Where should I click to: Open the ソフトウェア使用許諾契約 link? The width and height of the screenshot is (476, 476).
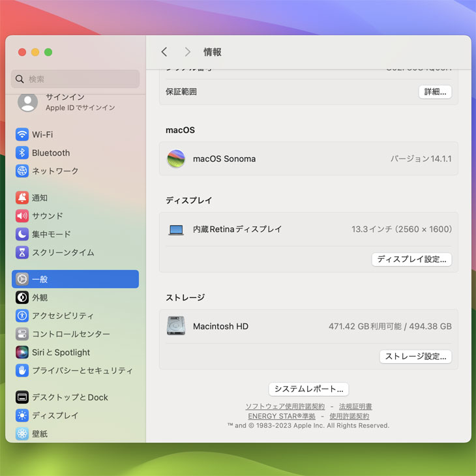pyautogui.click(x=284, y=406)
